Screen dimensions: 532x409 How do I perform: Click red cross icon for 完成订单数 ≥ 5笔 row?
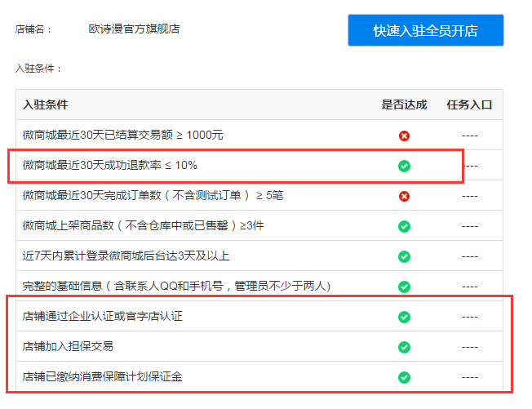tap(404, 196)
